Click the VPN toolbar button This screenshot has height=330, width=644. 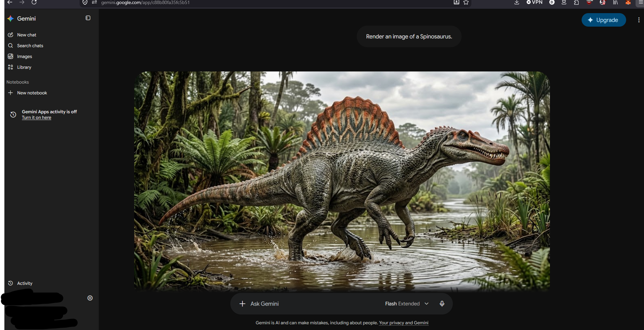534,2
